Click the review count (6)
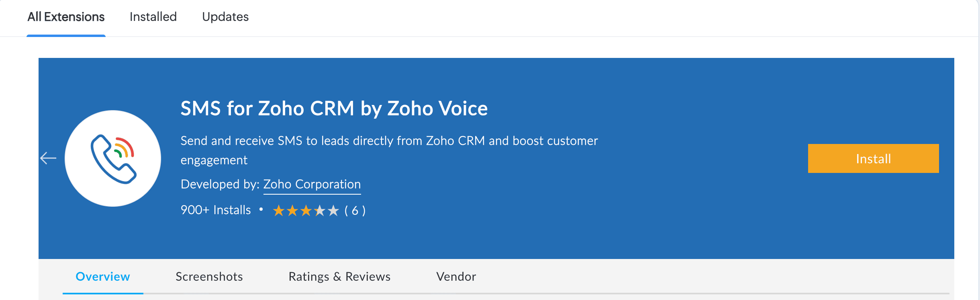 pos(355,210)
